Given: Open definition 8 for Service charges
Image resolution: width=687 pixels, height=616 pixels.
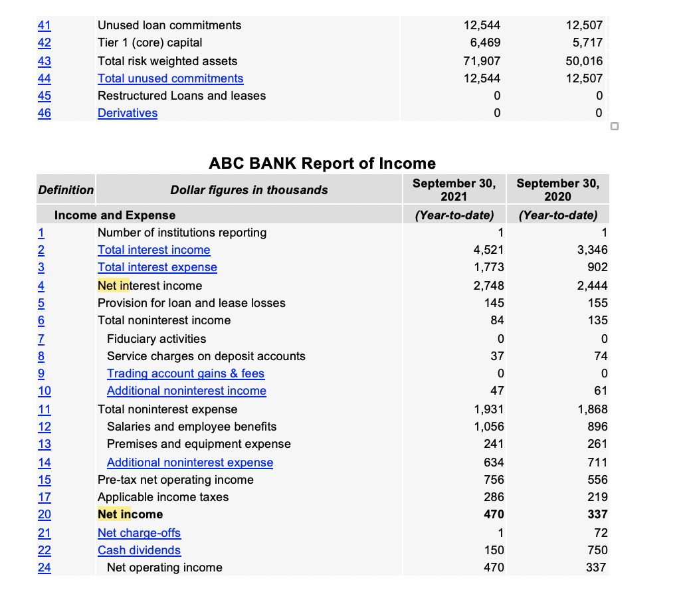Looking at the screenshot, I should (41, 356).
